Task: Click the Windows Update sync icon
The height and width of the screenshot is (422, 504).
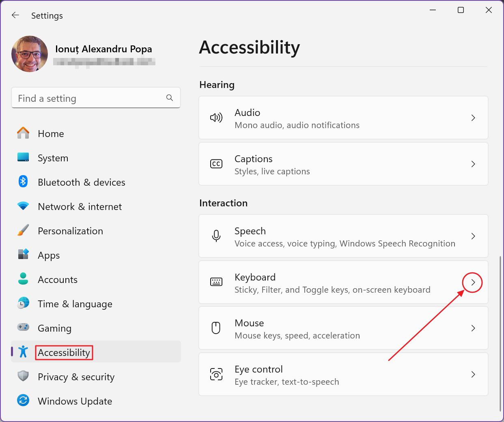Action: pos(23,401)
